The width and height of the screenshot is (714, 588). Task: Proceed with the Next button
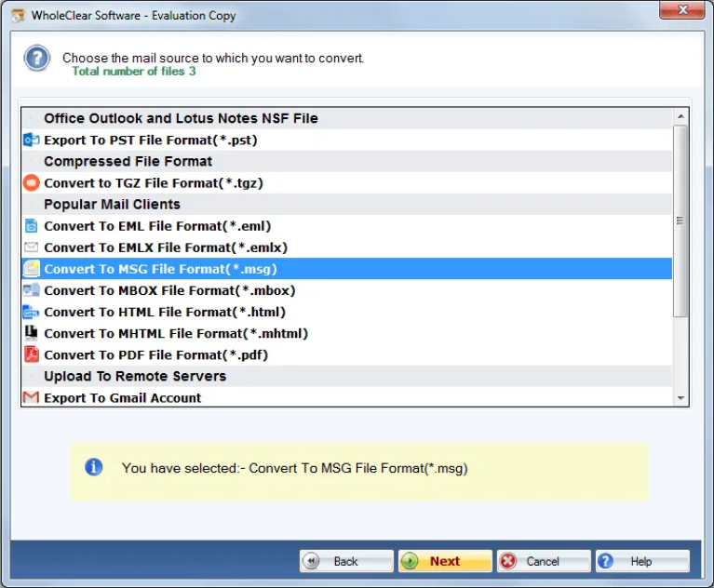click(445, 561)
